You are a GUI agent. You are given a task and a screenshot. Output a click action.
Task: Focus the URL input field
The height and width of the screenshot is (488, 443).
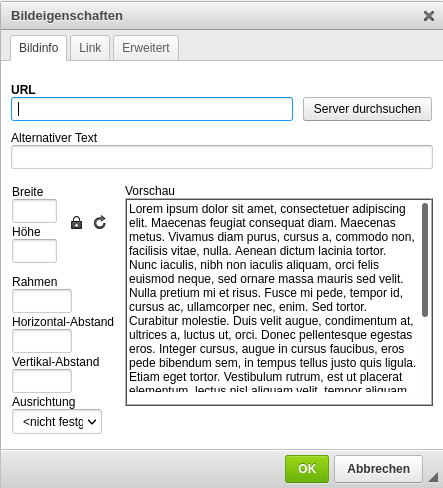point(152,109)
